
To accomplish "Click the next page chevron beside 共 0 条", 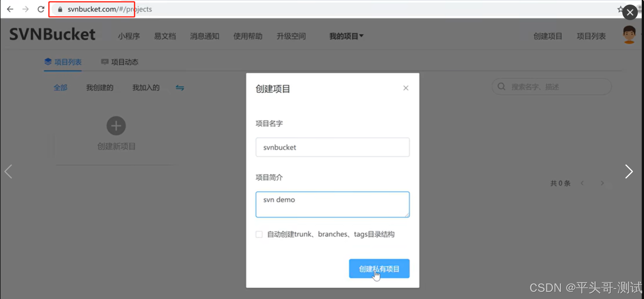I will [602, 183].
